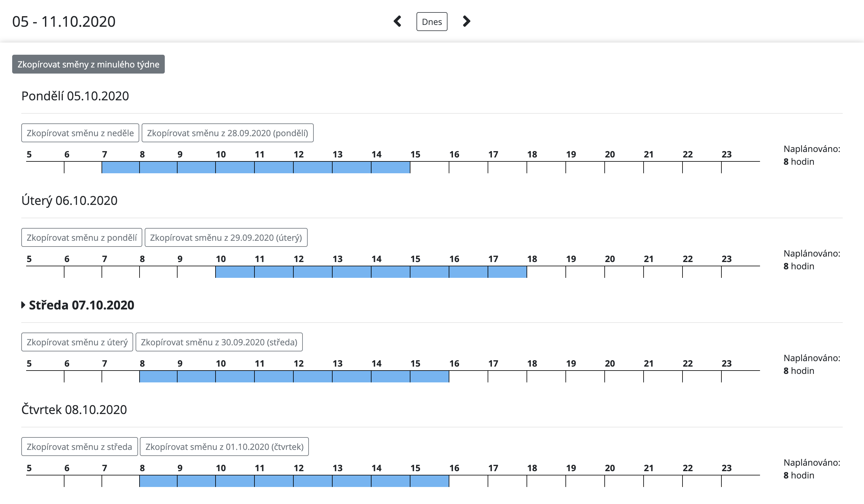Click Thursday's empty 22–23 hour slot
This screenshot has width=864, height=504.
(x=701, y=482)
